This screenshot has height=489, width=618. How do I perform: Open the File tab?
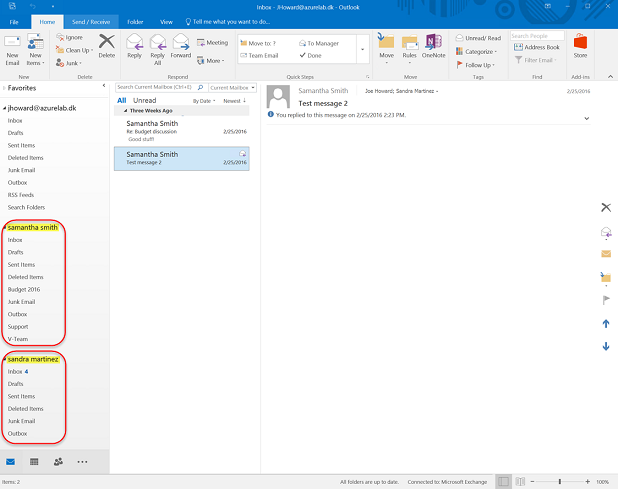point(14,22)
